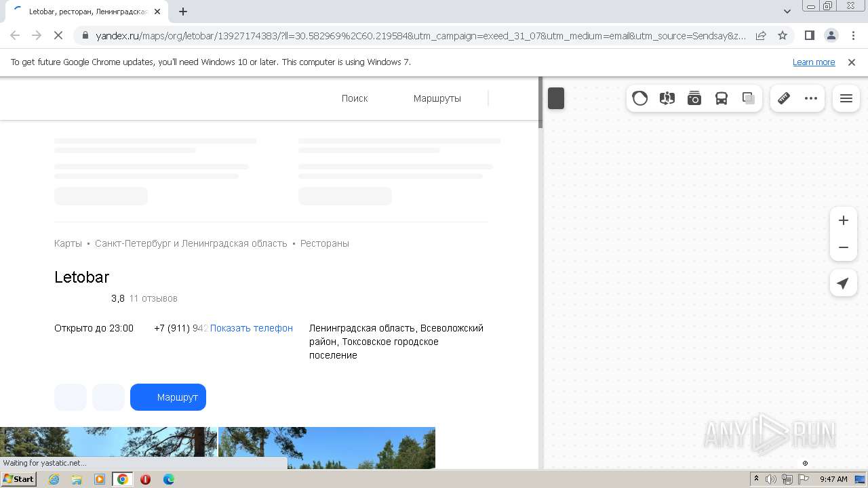Viewport: 868px width, 488px height.
Task: Open Windows Explorer from the taskbar
Action: click(x=77, y=479)
